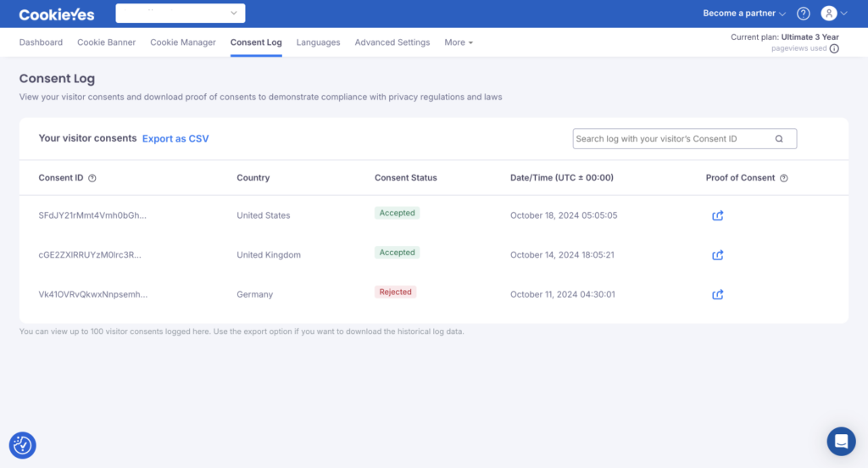Open proof of consent for Germany entry

[x=717, y=294]
